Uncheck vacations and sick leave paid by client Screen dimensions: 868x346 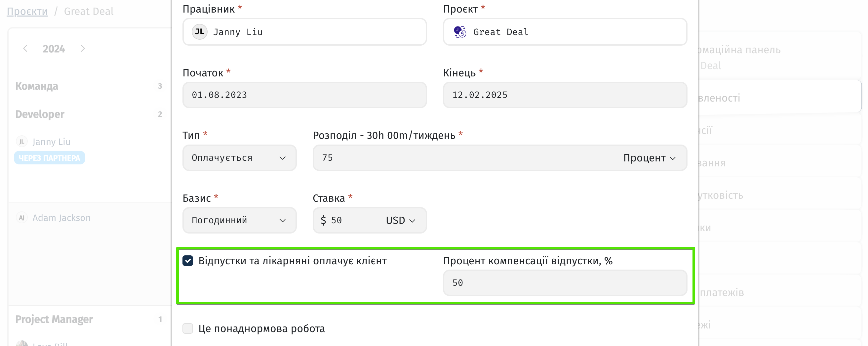pyautogui.click(x=188, y=261)
